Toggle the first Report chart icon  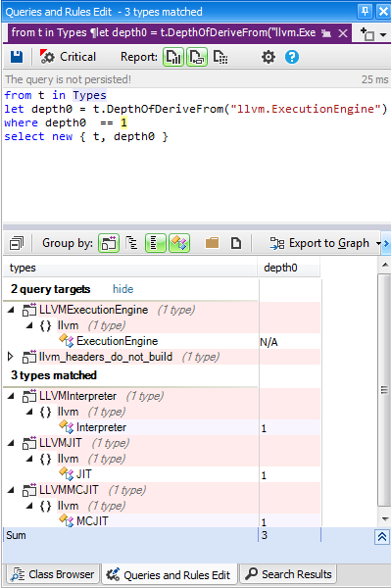coord(173,57)
